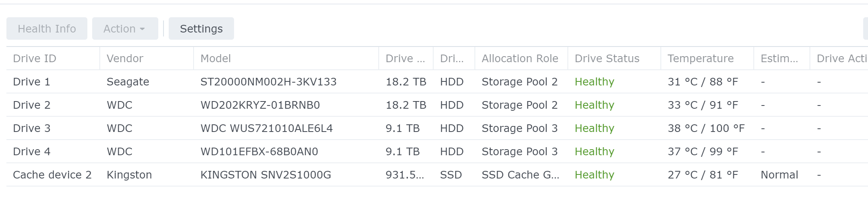Click the Estimated lifespan column header
This screenshot has height=219, width=868.
782,59
